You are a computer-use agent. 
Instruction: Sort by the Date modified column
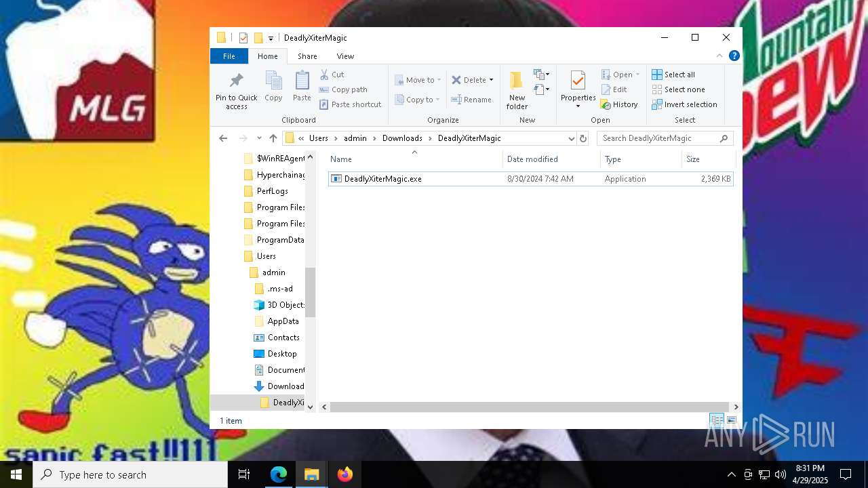coord(552,159)
